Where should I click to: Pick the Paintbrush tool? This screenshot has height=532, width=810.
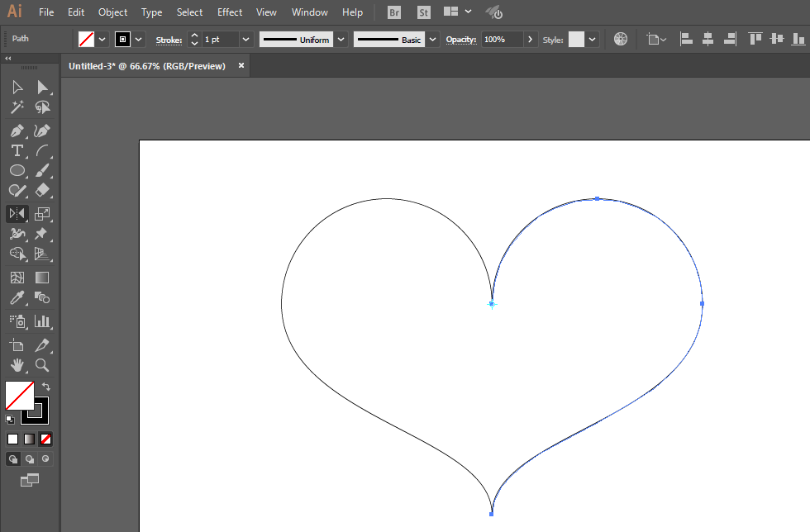click(x=42, y=170)
